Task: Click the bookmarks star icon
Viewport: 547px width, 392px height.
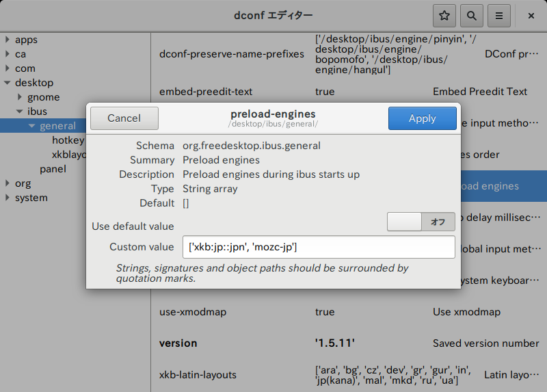Action: [444, 16]
